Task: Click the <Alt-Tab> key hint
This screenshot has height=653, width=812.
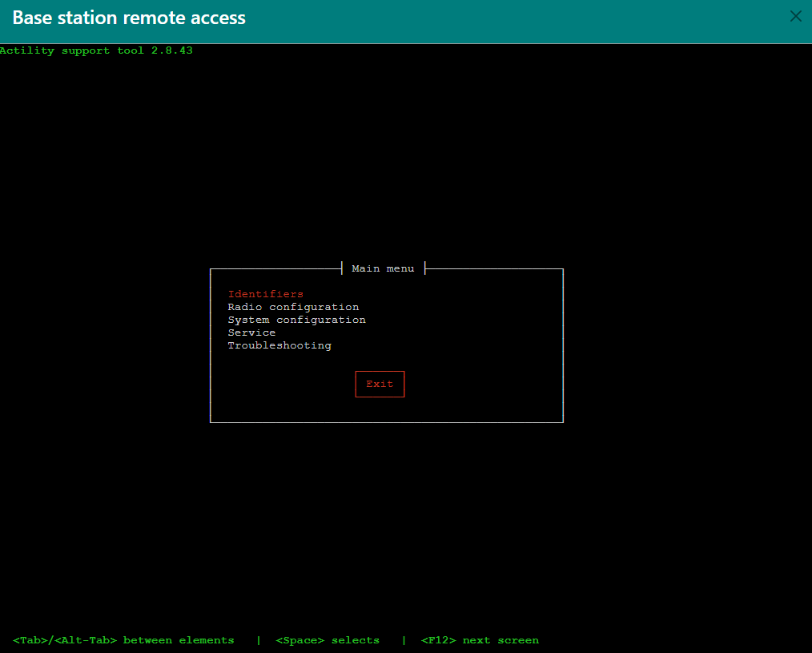Action: (86, 640)
